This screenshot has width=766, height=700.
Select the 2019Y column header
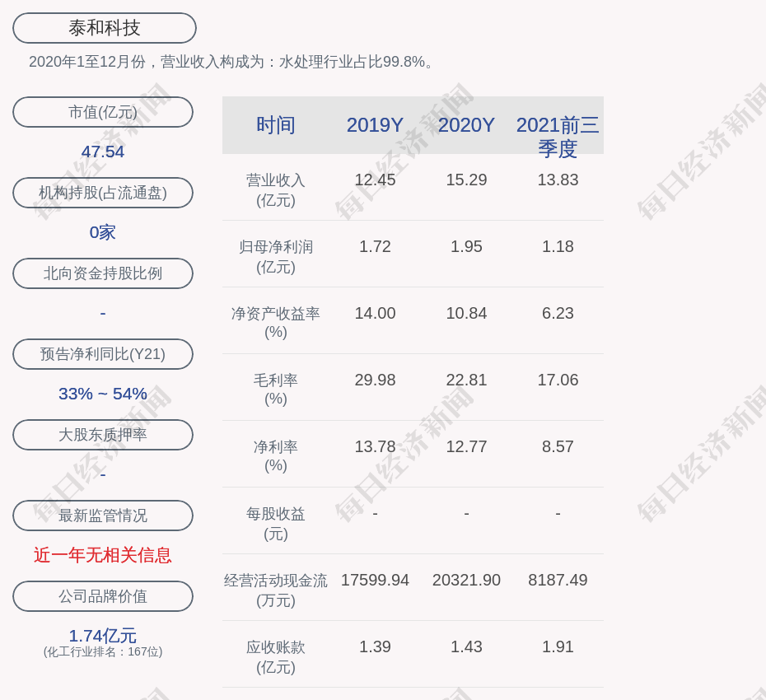click(x=376, y=125)
